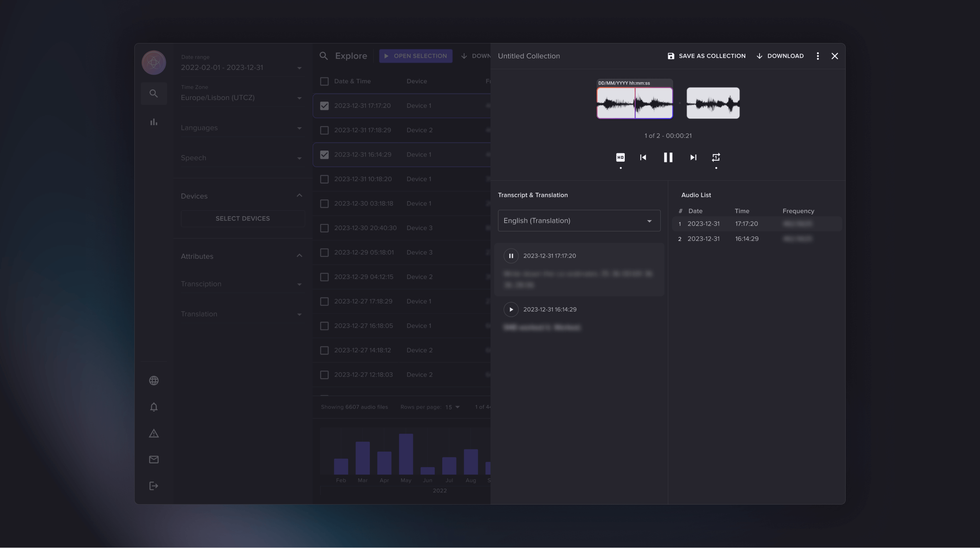The height and width of the screenshot is (548, 980).
Task: Open the mail envelope icon in sidebar
Action: click(154, 459)
